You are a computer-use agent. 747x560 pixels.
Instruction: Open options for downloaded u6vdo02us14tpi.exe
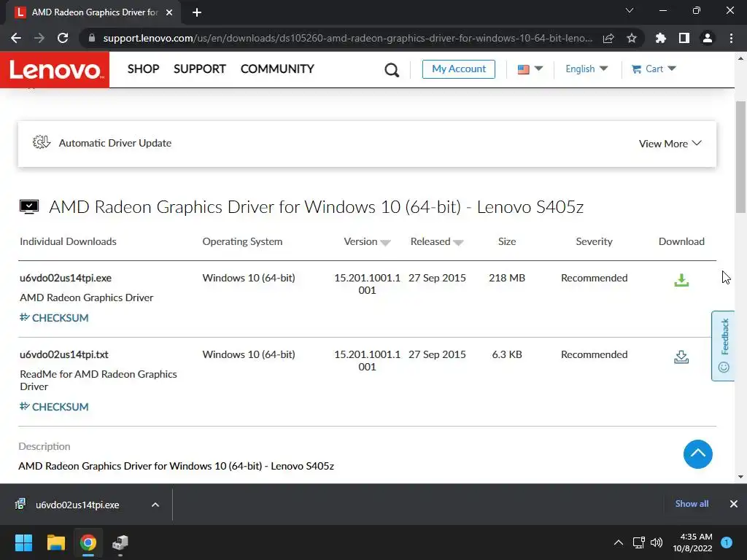pyautogui.click(x=155, y=505)
